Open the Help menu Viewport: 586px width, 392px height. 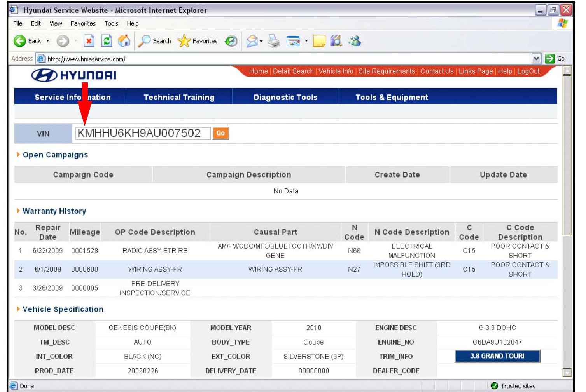coord(133,23)
